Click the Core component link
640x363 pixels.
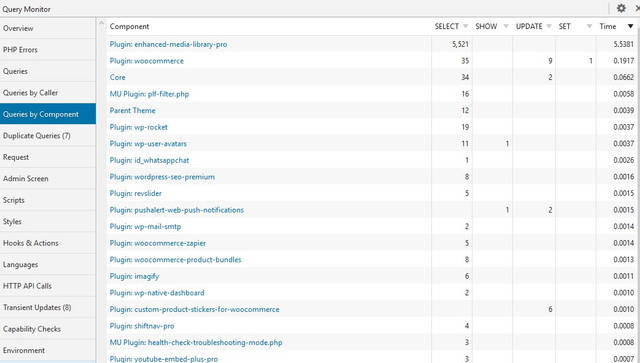pyautogui.click(x=118, y=77)
